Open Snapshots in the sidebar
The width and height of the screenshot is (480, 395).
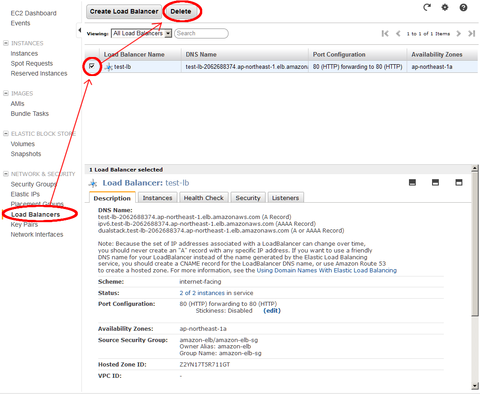pyautogui.click(x=26, y=154)
